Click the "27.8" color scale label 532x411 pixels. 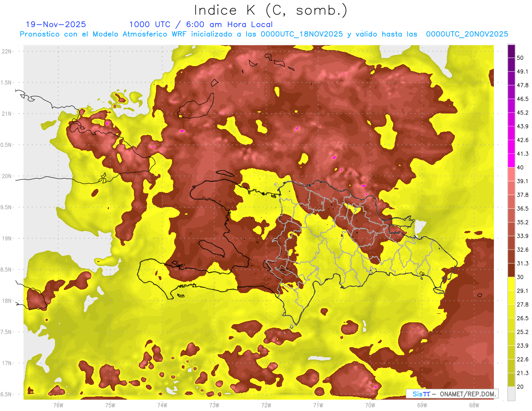(x=522, y=305)
